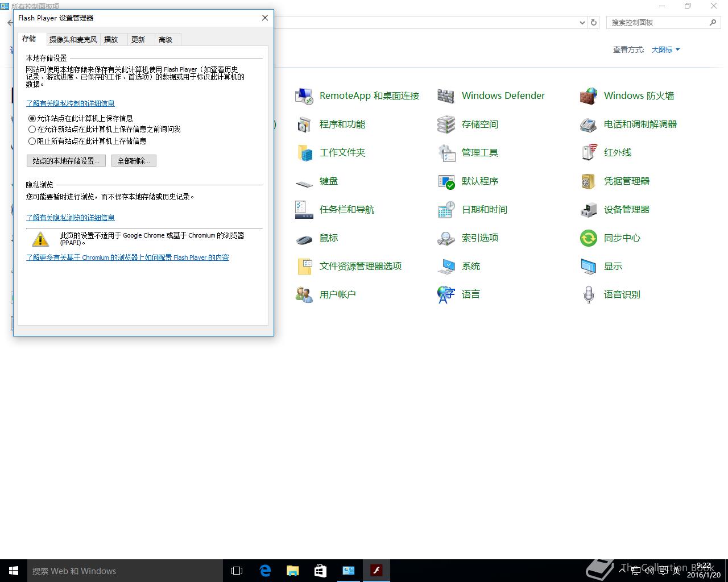This screenshot has height=582, width=728.
Task: Open 设备管理器 icon
Action: point(589,210)
